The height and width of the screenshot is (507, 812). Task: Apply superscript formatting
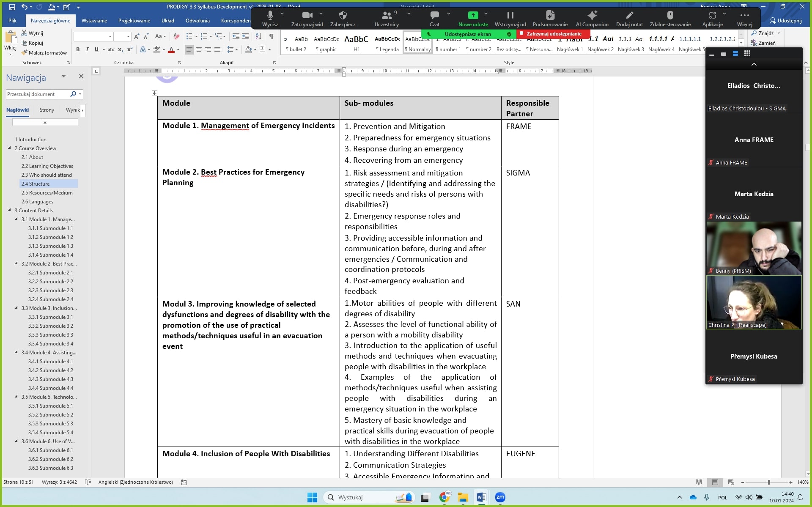tap(130, 49)
